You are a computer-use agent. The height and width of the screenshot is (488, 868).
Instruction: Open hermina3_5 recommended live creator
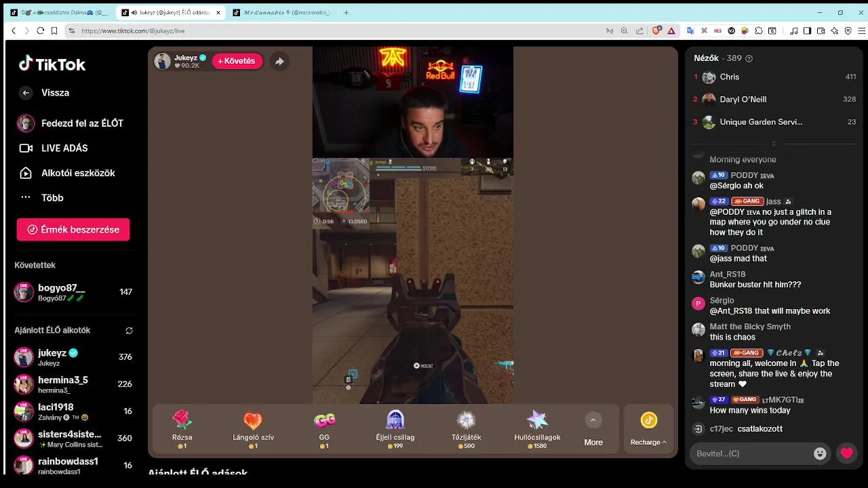click(x=73, y=384)
